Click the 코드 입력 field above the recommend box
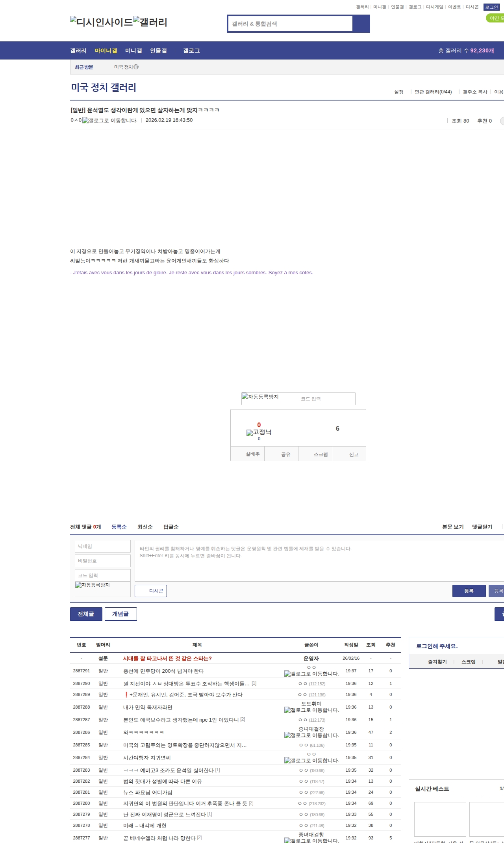504x843 pixels. [326, 399]
